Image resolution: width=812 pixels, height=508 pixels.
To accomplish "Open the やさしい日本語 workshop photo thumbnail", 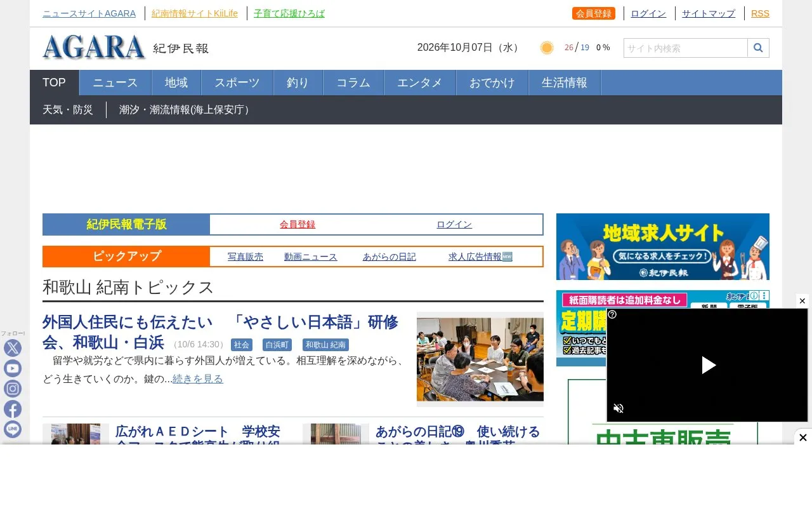I will 480,359.
